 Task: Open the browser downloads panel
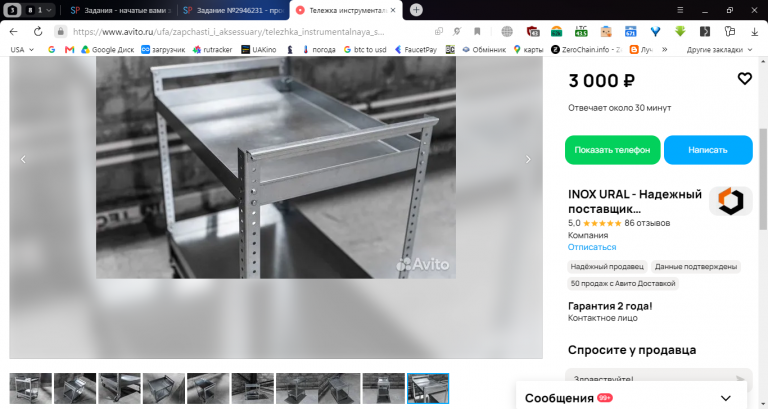754,32
